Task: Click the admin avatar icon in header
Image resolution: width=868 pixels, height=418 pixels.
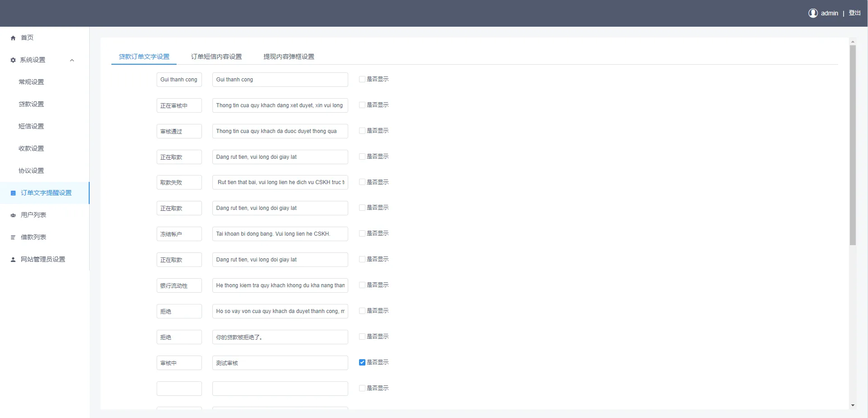Action: (x=813, y=13)
